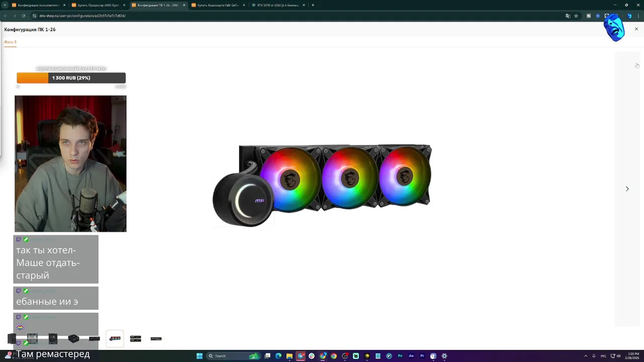Launch Microsoft Edge from taskbar

278,356
